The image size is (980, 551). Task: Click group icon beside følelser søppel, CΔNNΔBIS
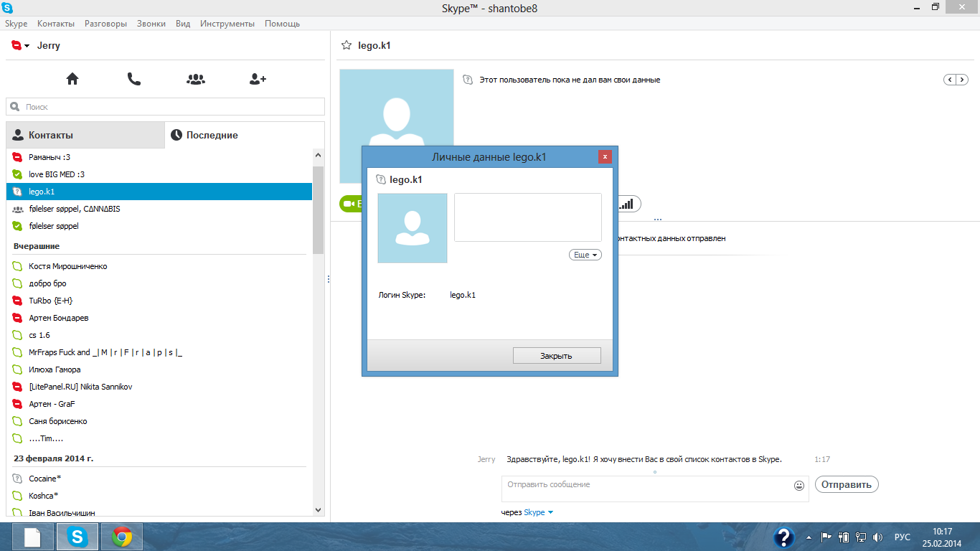pyautogui.click(x=18, y=209)
